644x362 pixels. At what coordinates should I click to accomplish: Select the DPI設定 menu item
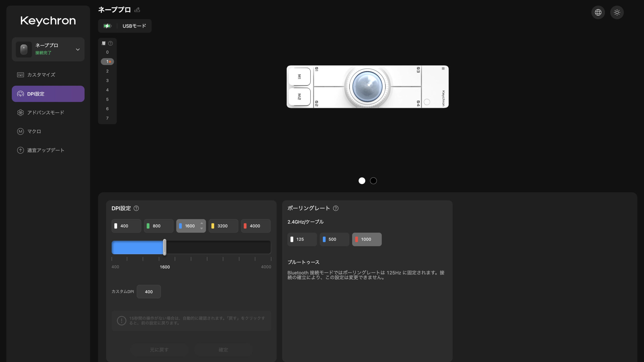click(x=48, y=94)
